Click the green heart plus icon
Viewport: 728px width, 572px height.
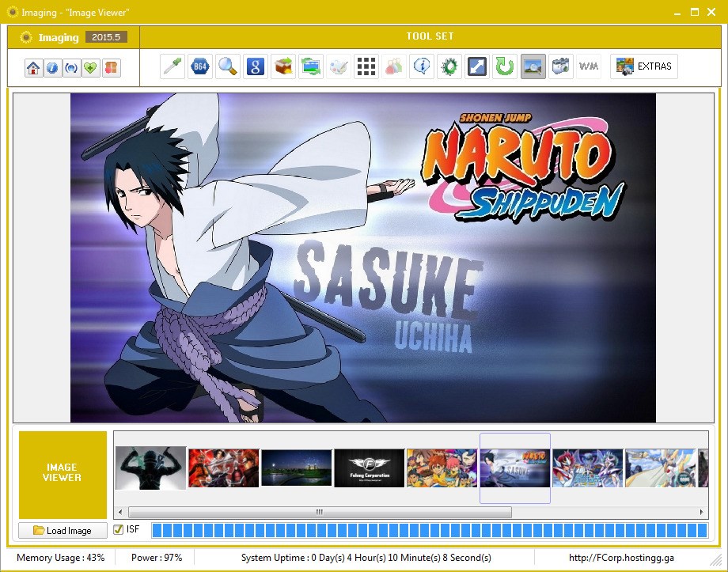[x=90, y=68]
